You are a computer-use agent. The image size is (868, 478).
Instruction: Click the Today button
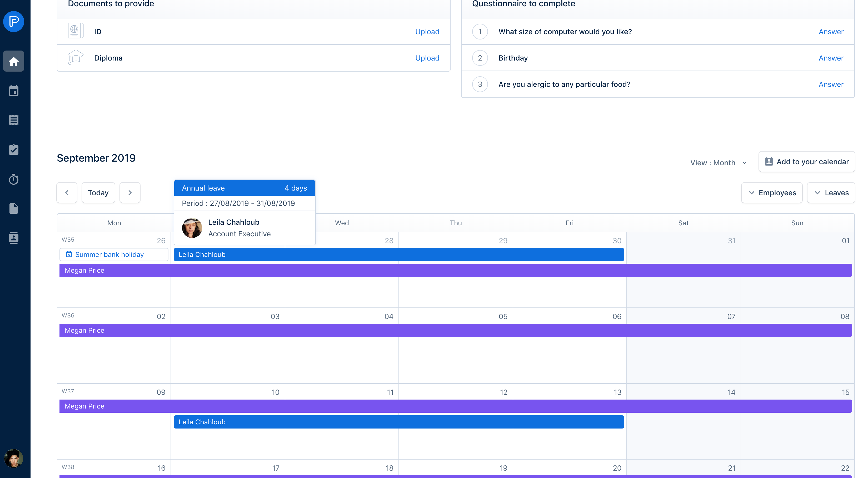click(98, 193)
